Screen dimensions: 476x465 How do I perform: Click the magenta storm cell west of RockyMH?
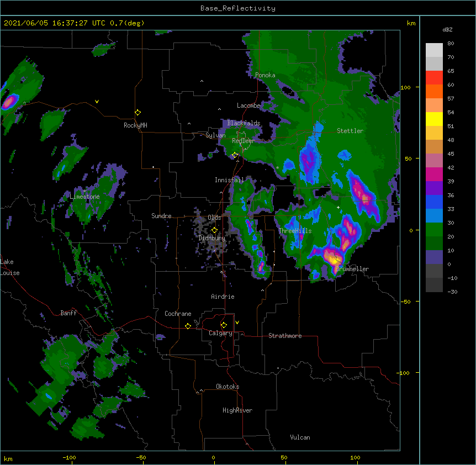9,102
